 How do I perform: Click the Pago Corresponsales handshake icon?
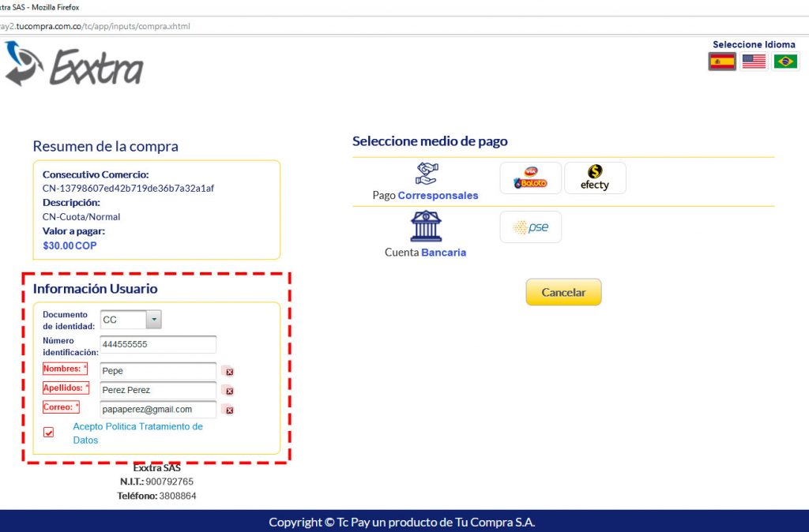427,174
